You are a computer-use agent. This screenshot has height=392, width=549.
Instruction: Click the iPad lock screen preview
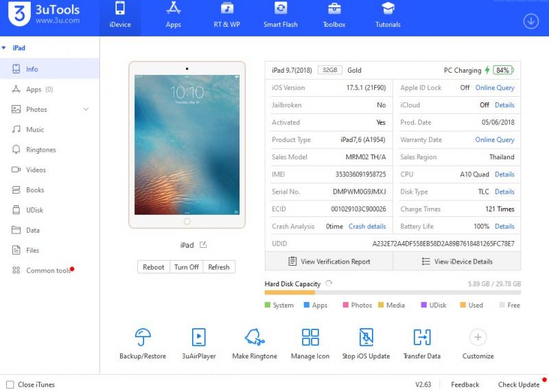(x=187, y=145)
